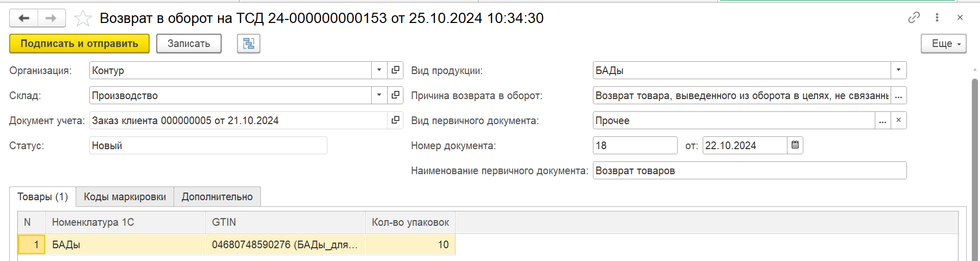Viewport: 980px width, 261px height.
Task: Open the Еще dropdown menu
Action: click(944, 43)
